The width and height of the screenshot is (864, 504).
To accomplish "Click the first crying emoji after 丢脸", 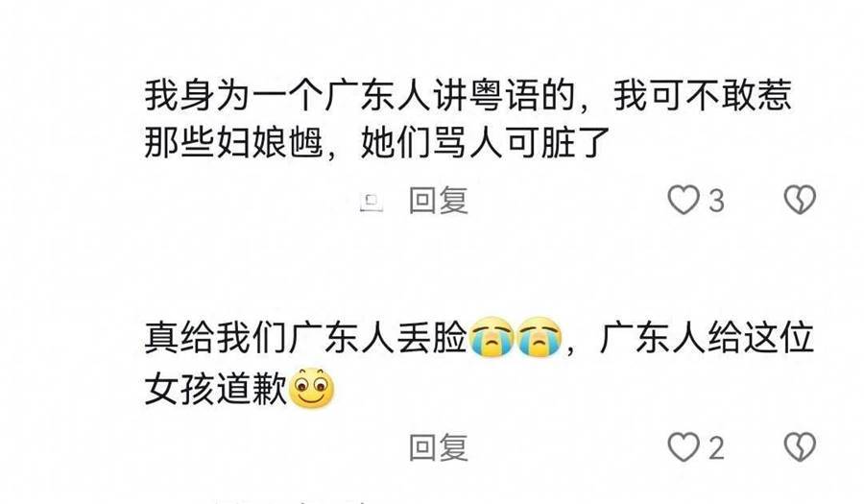I will [x=492, y=337].
